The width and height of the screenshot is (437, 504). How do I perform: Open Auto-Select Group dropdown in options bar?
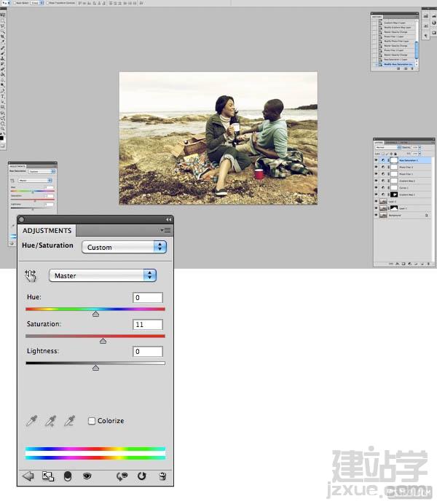36,3
